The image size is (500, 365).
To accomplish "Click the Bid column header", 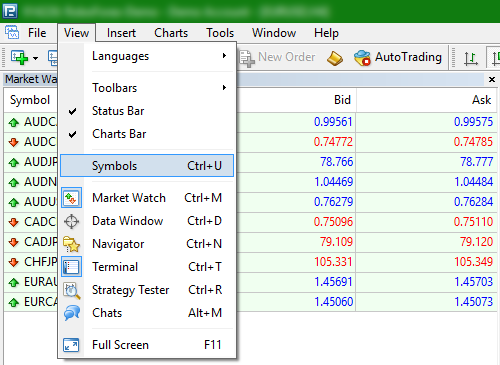I will click(x=342, y=100).
